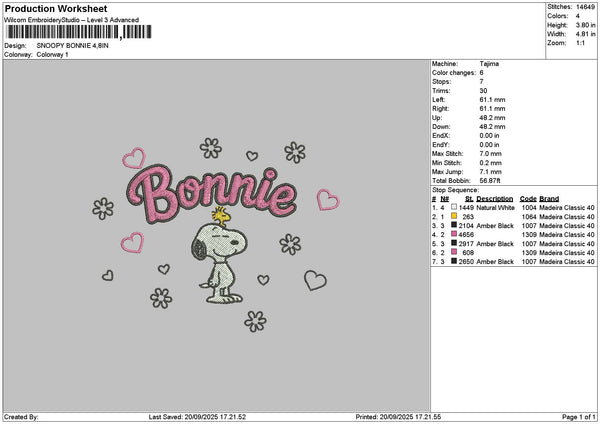600x424 pixels.
Task: Select the 'Left:' measurement label
Action: click(439, 100)
